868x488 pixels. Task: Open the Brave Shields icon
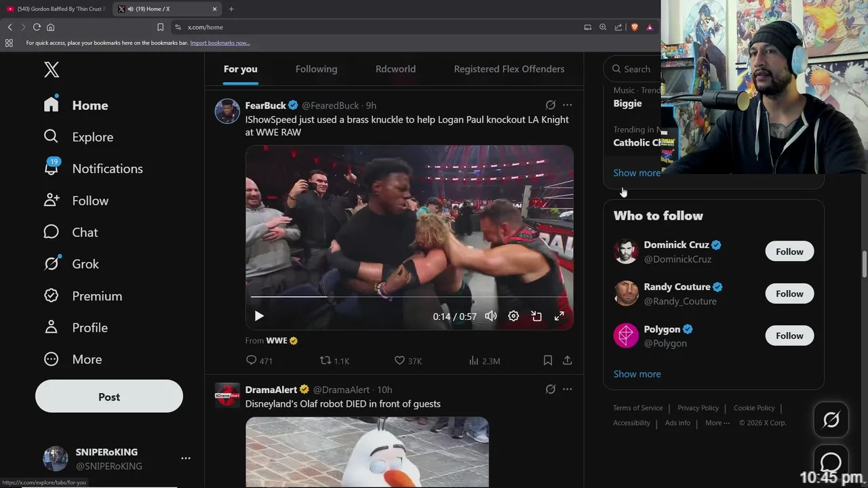point(635,27)
